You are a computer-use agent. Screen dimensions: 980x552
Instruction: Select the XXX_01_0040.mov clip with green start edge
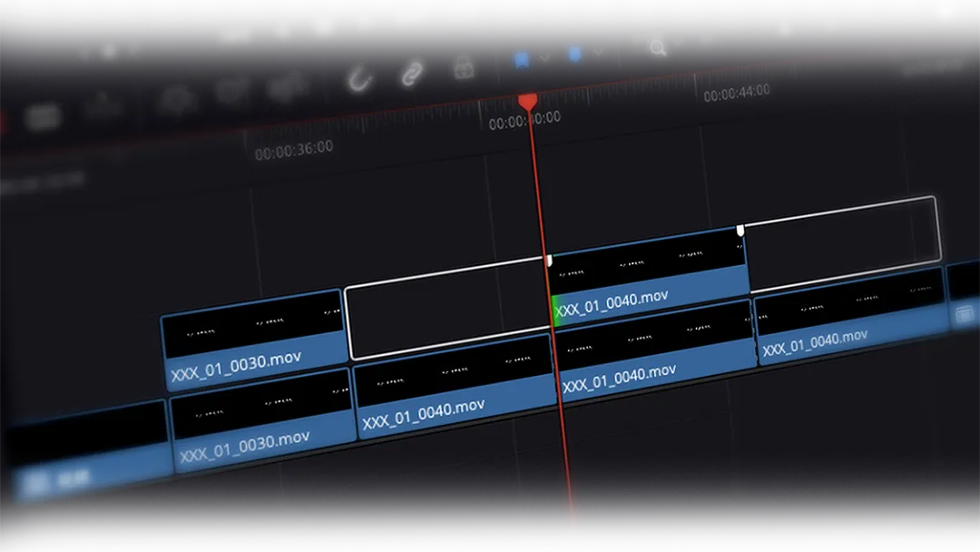648,277
